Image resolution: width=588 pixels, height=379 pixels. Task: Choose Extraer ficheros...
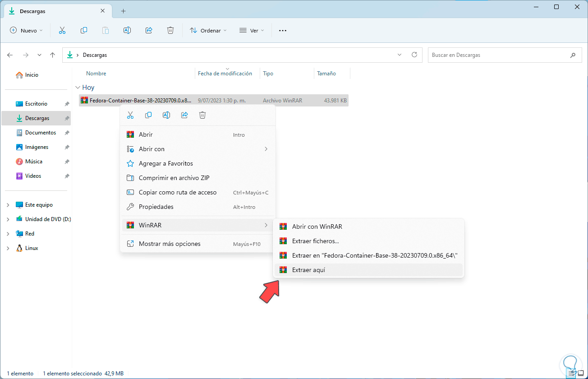369,241
